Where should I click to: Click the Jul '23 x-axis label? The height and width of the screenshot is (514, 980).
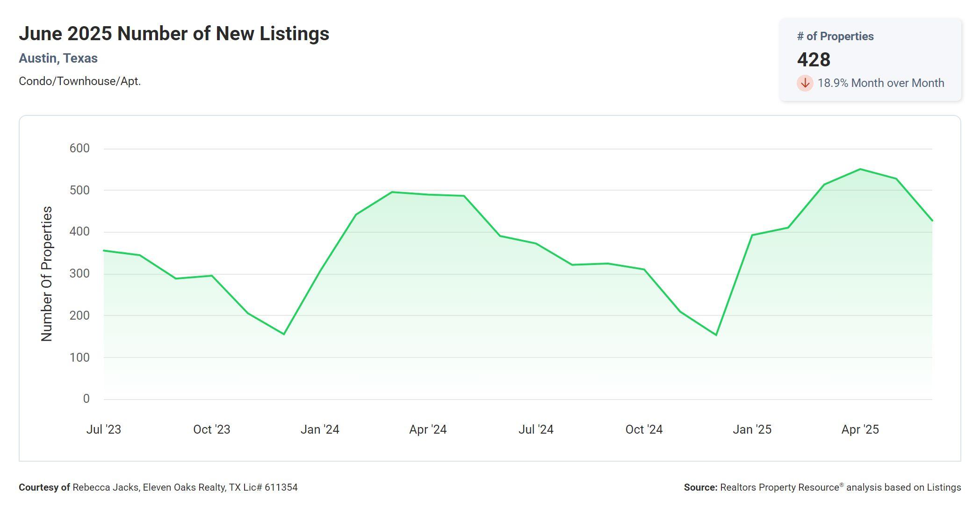click(x=103, y=429)
